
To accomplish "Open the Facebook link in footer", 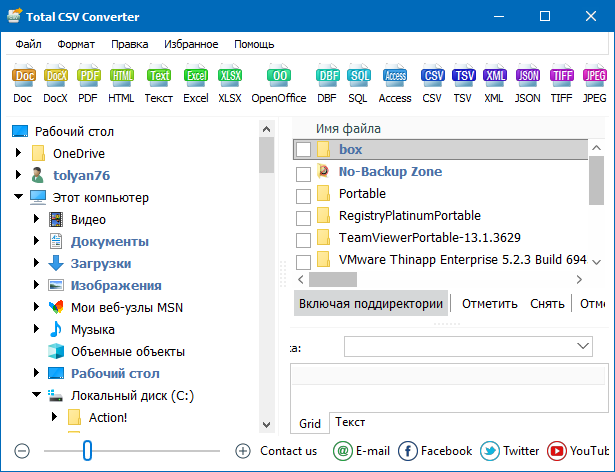I will click(x=436, y=451).
